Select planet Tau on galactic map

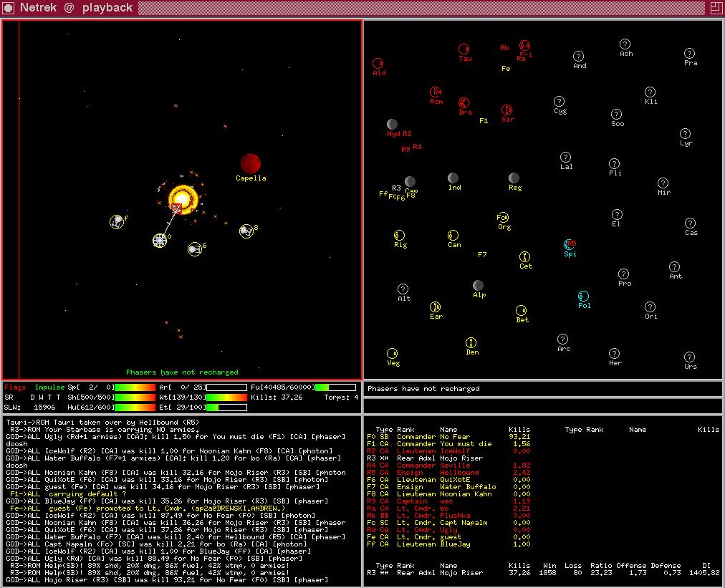point(464,49)
